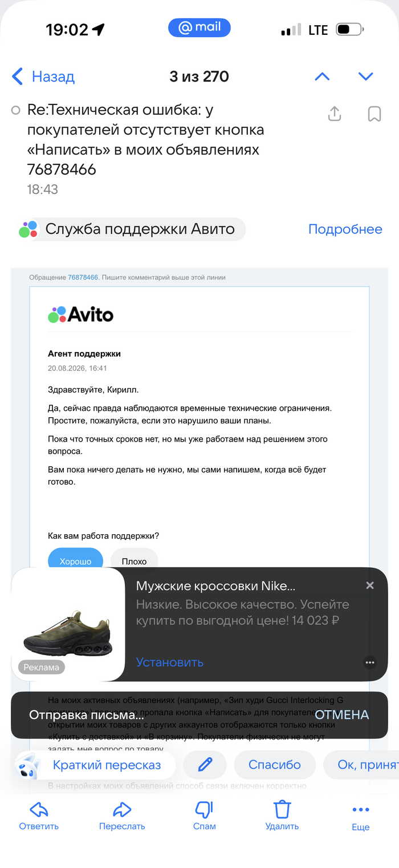Tap the Переслать forward icon

pos(122,815)
